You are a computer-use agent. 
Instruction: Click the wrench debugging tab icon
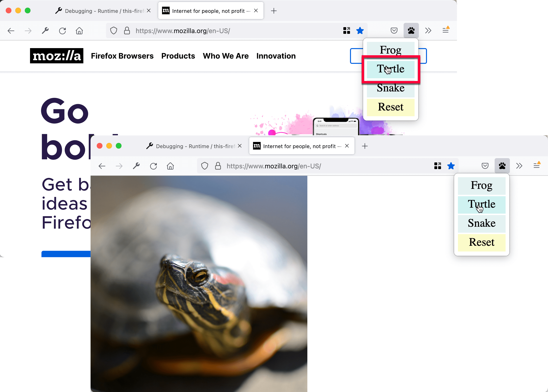[59, 11]
